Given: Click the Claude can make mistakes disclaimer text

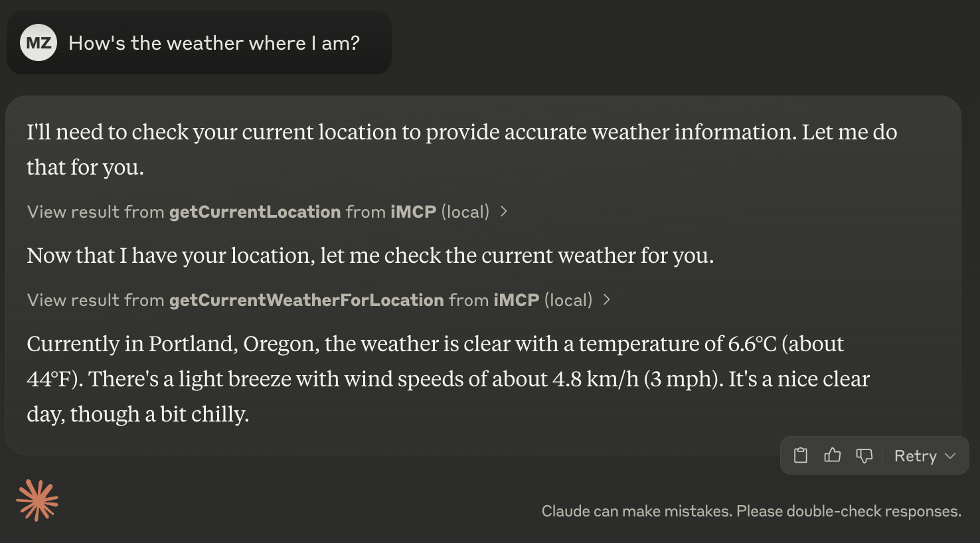Looking at the screenshot, I should [751, 510].
